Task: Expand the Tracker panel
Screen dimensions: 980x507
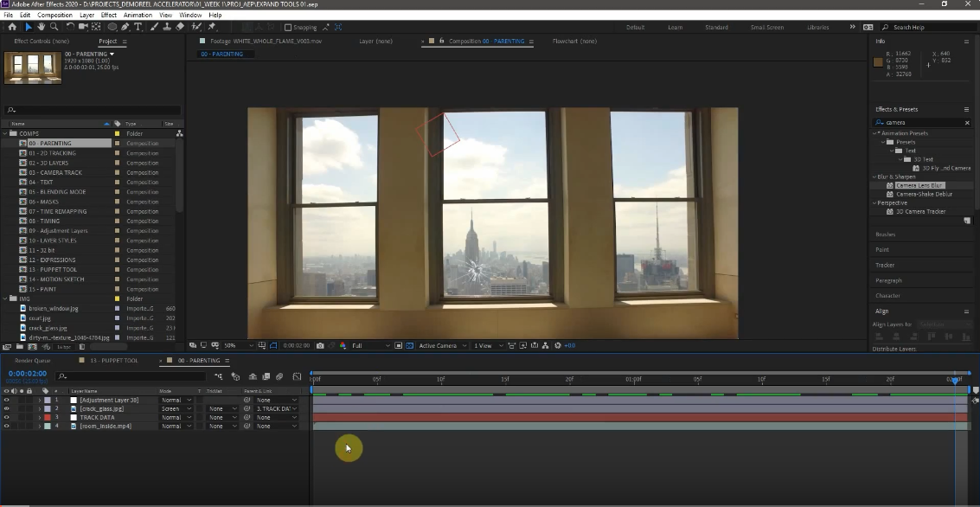Action: point(885,265)
